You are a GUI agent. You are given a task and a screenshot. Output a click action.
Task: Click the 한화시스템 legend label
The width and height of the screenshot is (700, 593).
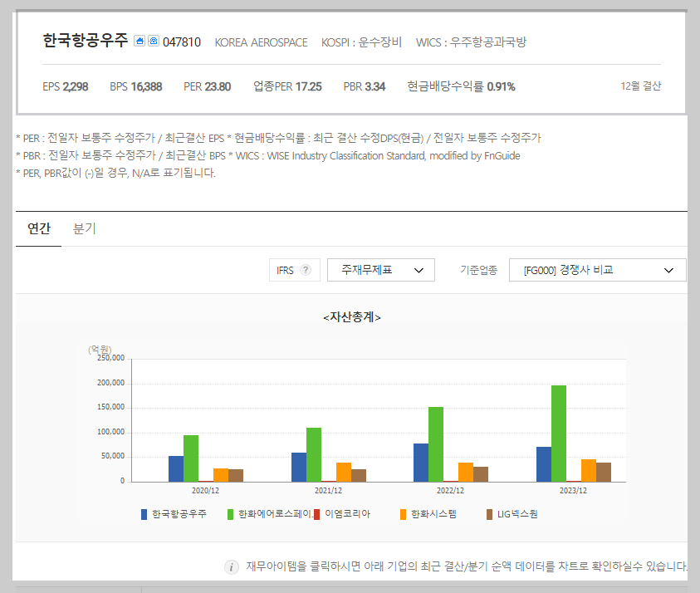pos(433,514)
